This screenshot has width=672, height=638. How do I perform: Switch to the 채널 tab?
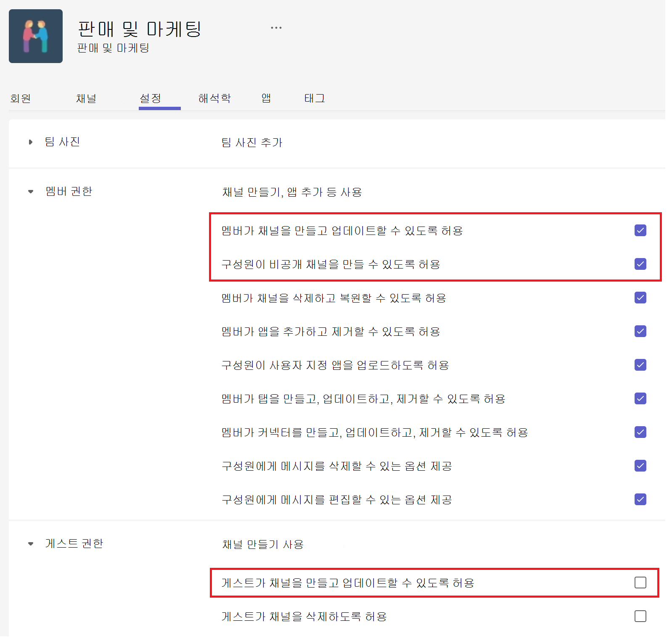pyautogui.click(x=86, y=98)
